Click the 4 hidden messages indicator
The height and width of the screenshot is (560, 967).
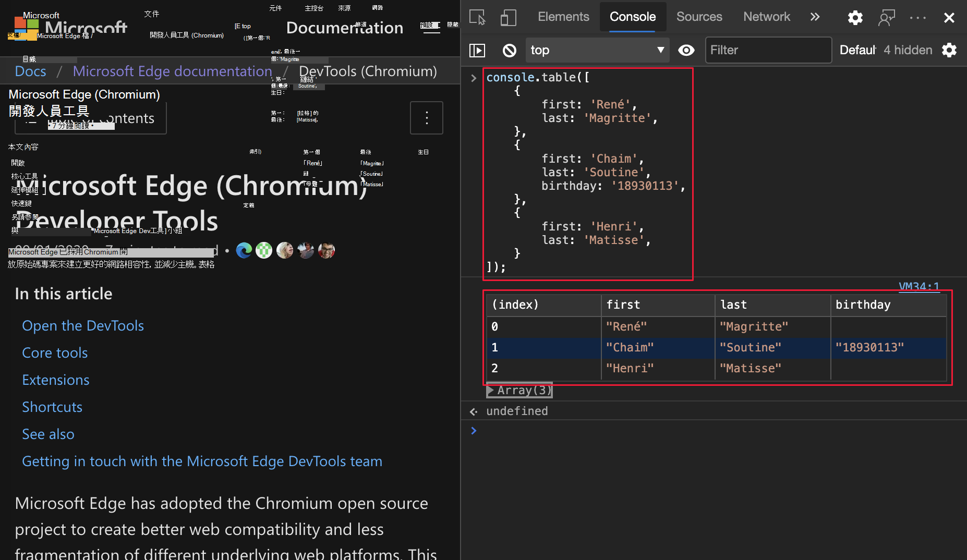908,50
